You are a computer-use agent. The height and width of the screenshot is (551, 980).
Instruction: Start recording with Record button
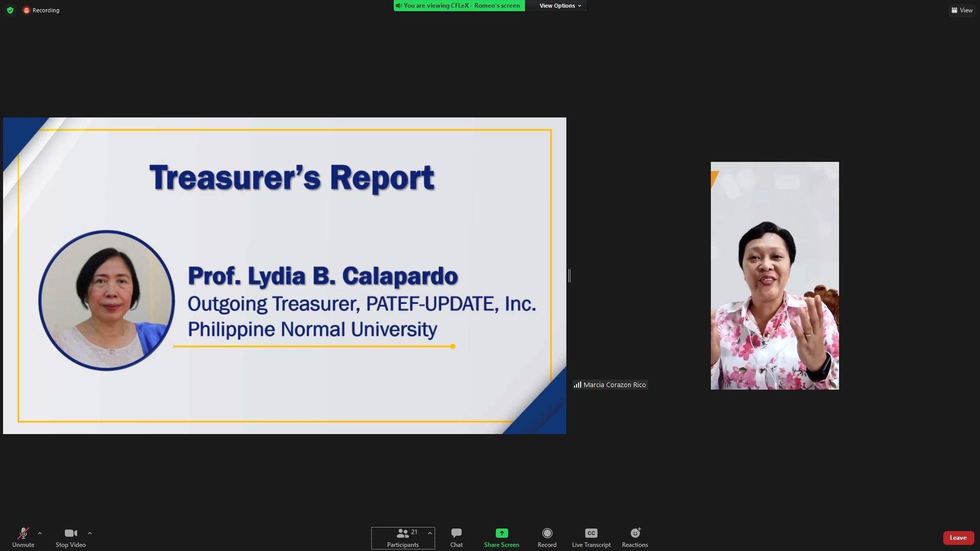click(x=547, y=537)
